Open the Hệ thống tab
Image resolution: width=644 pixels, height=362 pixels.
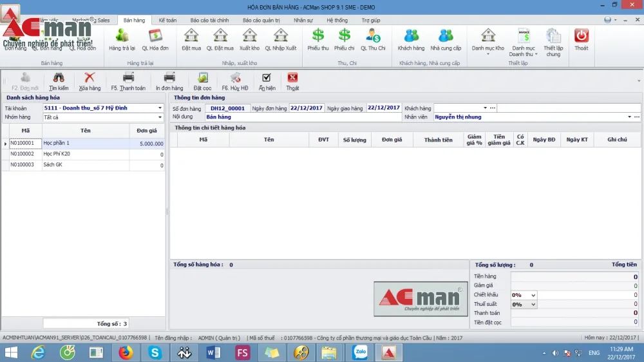click(337, 20)
